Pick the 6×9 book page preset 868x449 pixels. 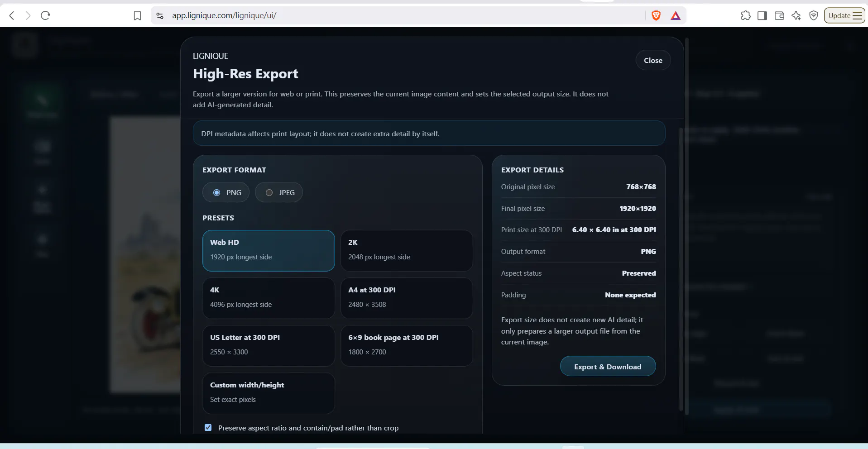[x=407, y=346]
